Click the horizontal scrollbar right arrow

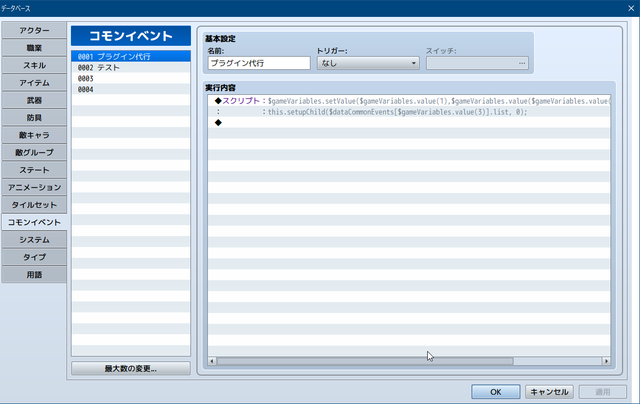(x=606, y=361)
